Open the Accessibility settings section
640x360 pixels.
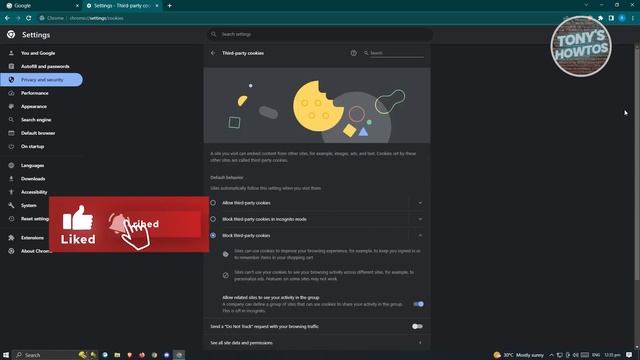coord(34,192)
